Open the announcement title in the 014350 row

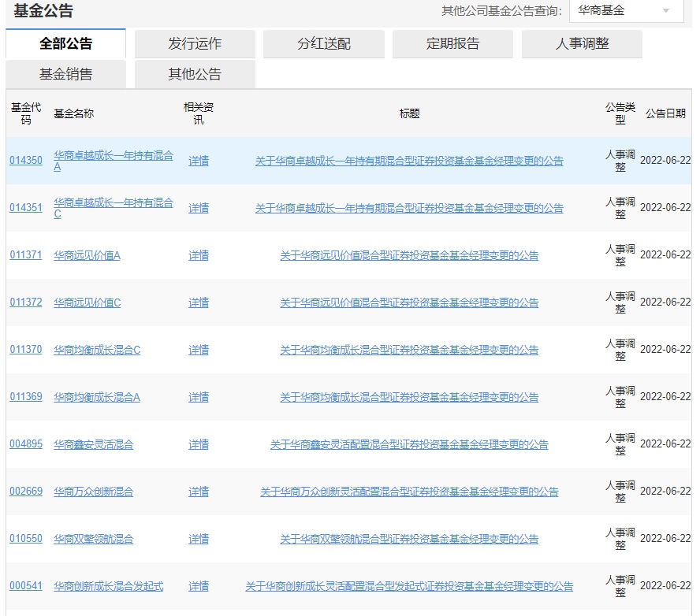(x=409, y=161)
